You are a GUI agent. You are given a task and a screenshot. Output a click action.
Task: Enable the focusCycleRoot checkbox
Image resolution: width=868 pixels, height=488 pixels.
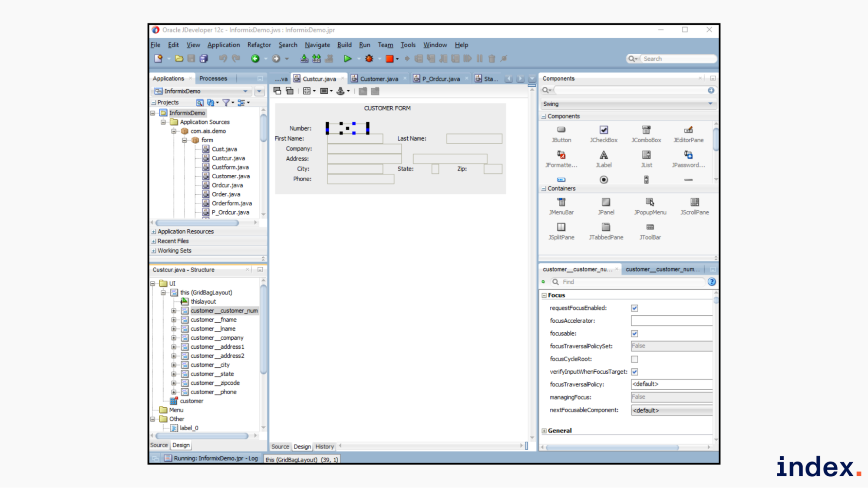point(634,359)
